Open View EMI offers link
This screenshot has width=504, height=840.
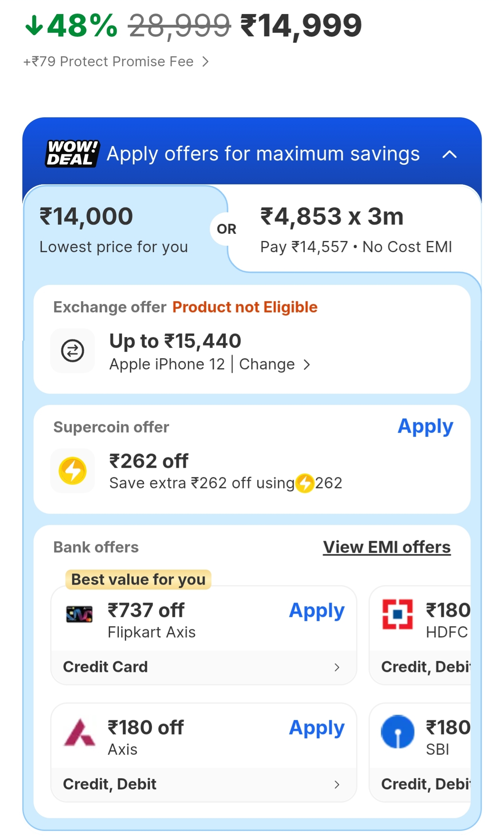387,547
